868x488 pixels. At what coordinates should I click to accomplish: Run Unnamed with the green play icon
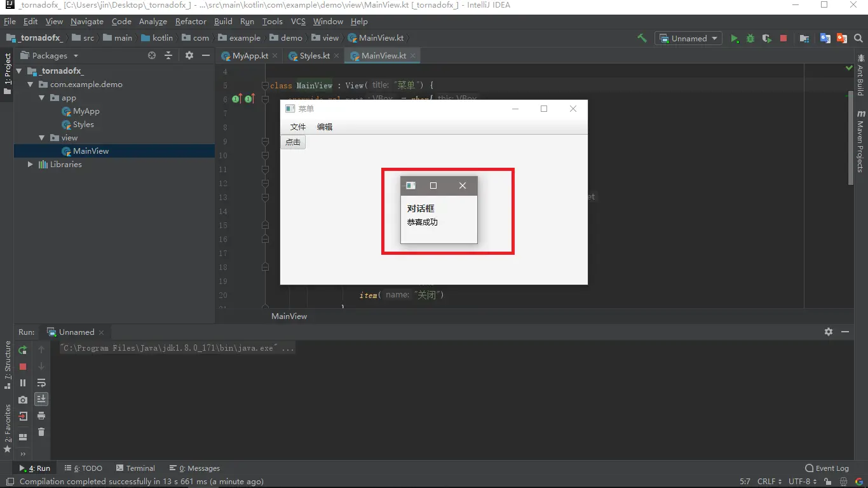click(735, 38)
